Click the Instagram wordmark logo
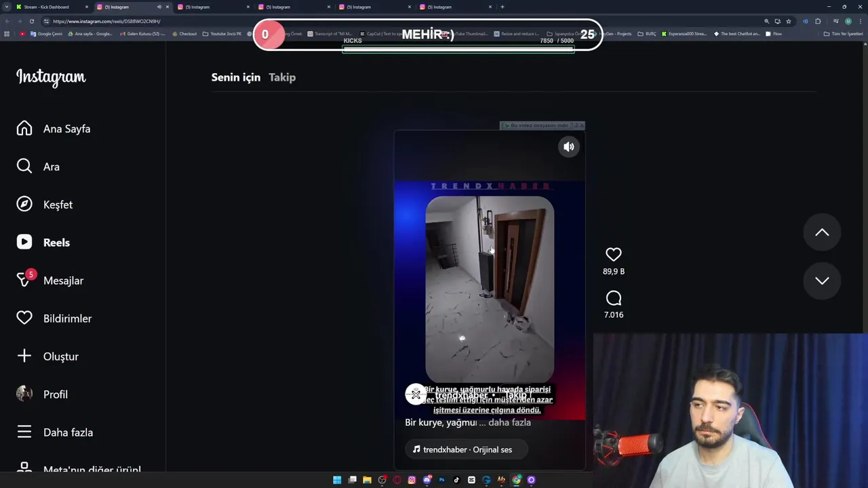 51,77
